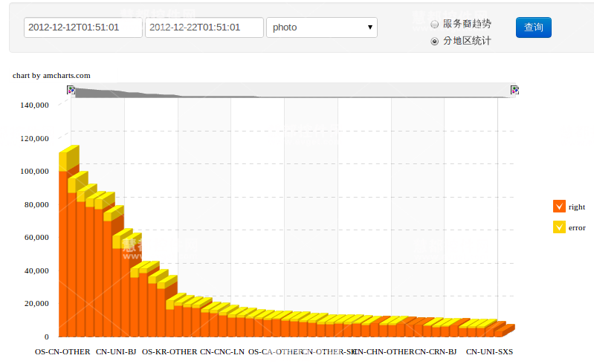Open the photo dropdown menu
Image resolution: width=594 pixels, height=364 pixels.
[x=322, y=27]
